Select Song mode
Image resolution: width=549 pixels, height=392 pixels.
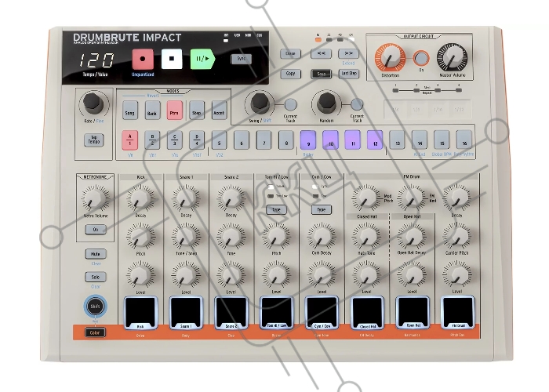[x=129, y=111]
